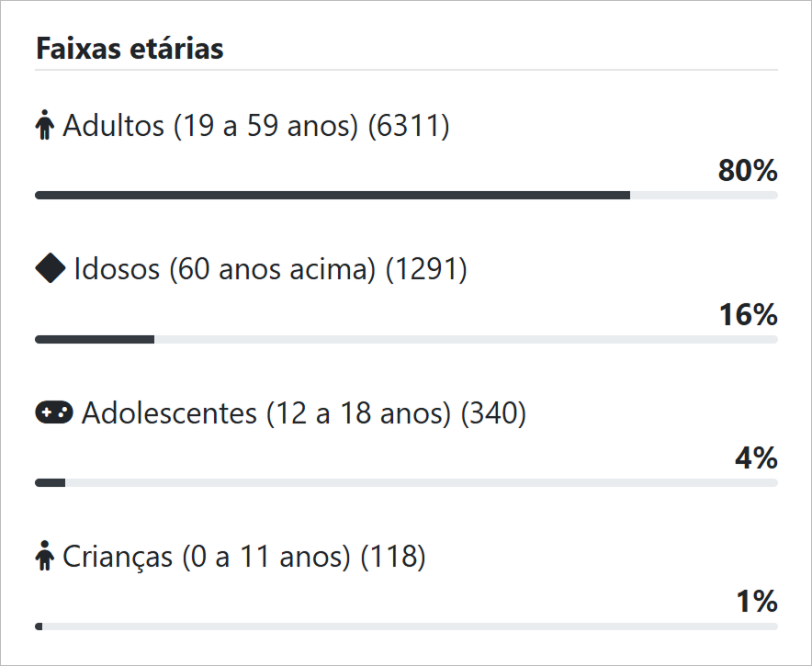812x666 pixels.
Task: Select the Faixas etárias heading
Action: click(130, 49)
